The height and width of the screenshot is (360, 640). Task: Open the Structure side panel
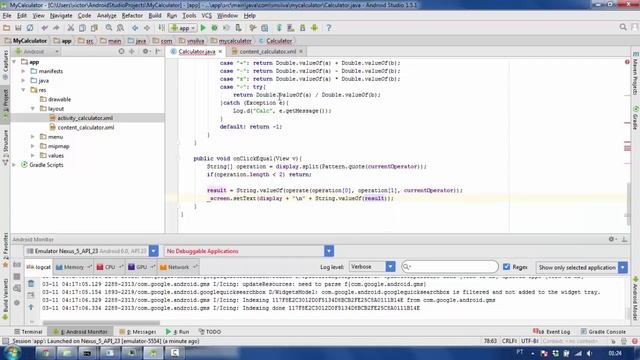(x=5, y=147)
